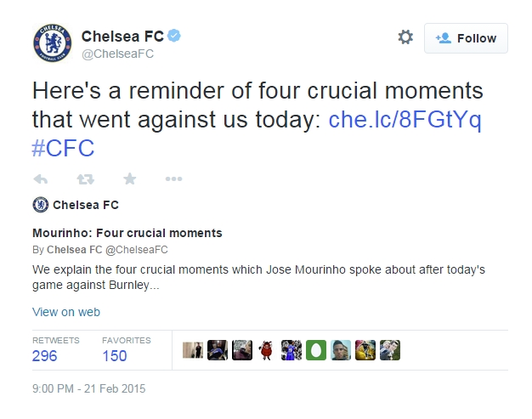The image size is (532, 419).
Task: Click the Chelsea FC crest profile picture
Action: [x=53, y=44]
